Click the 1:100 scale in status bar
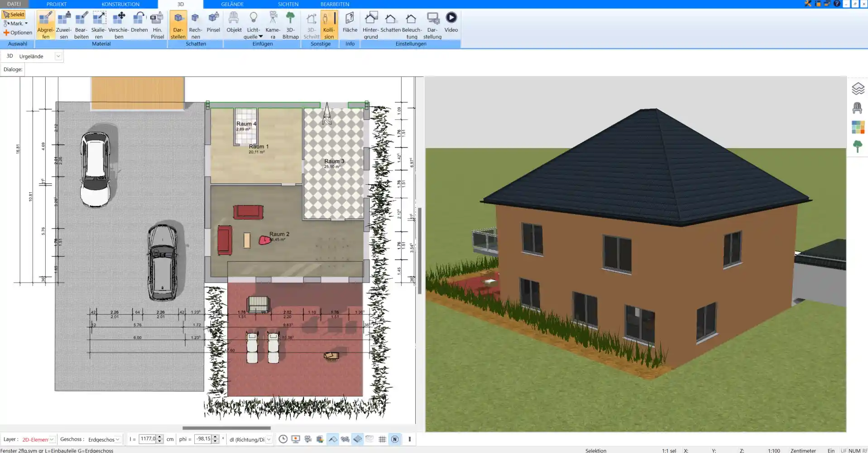868x453 pixels. (774, 450)
